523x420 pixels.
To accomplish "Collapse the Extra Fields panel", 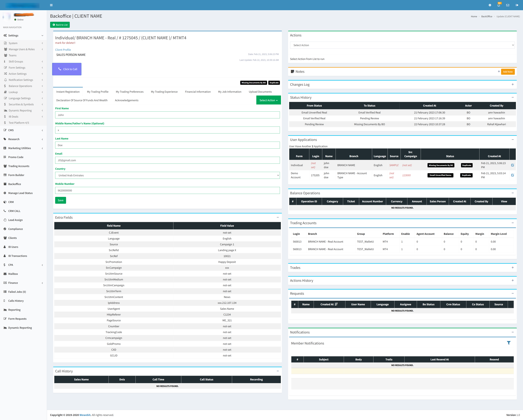I will click(x=278, y=217).
